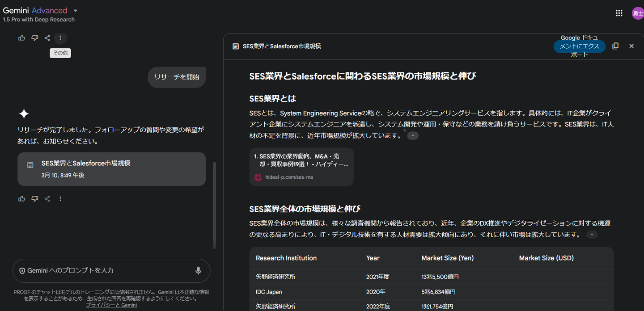Viewport: 644px width, 311px height.
Task: Select the 2020年 table cell
Action: (375, 292)
